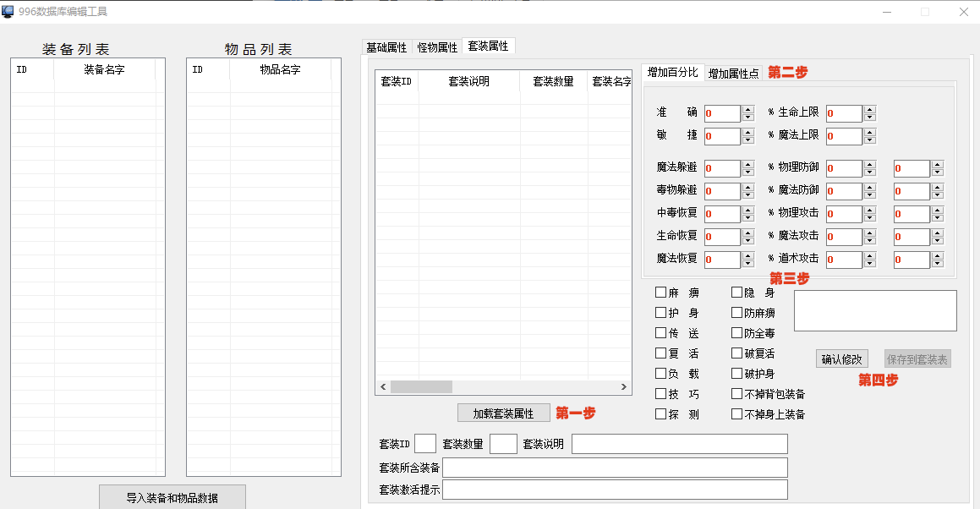Increase 毒物躲避 value with up arrow
Screen dimensions: 980x509
pos(748,187)
